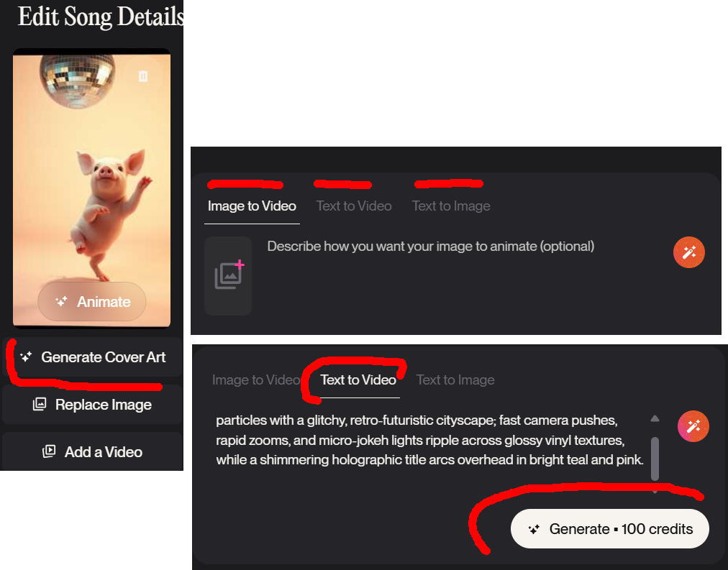
Task: Click the dancing pig cover thumbnail
Action: pyautogui.click(x=92, y=180)
